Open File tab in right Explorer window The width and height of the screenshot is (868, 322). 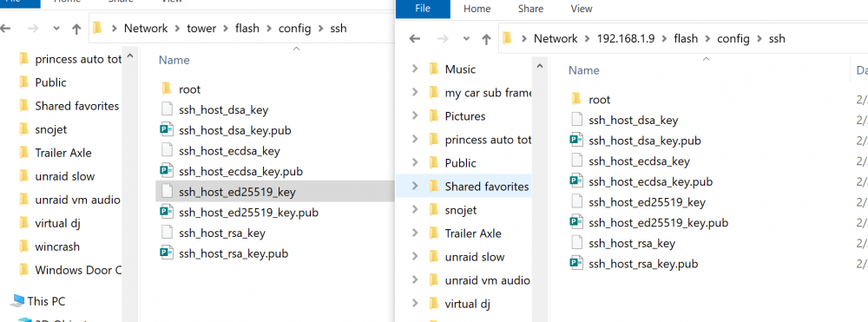tap(423, 9)
